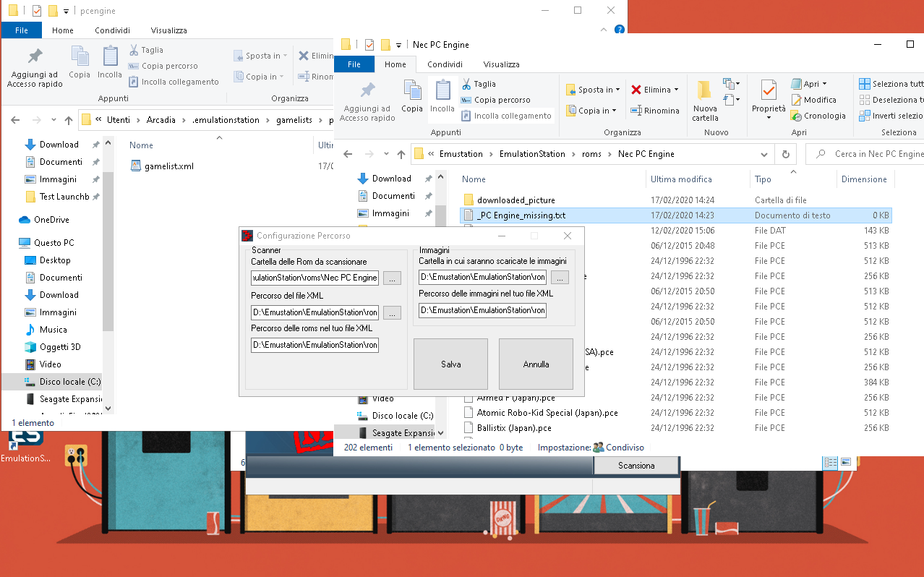Click Deseleziona tutto in ribbon
Image resolution: width=924 pixels, height=577 pixels.
891,100
